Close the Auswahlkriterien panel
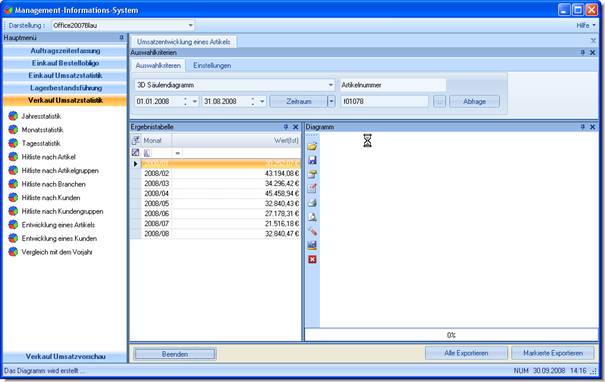This screenshot has width=605, height=382. [593, 52]
